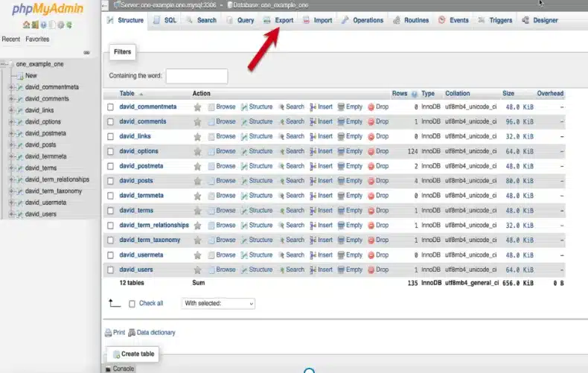Check the david_postmeta checkbox
Image resolution: width=588 pixels, height=373 pixels.
pos(110,166)
